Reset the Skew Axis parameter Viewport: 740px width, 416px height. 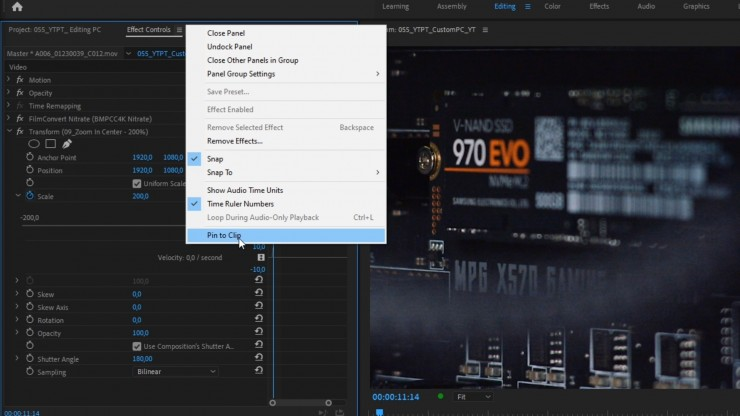[x=259, y=306]
